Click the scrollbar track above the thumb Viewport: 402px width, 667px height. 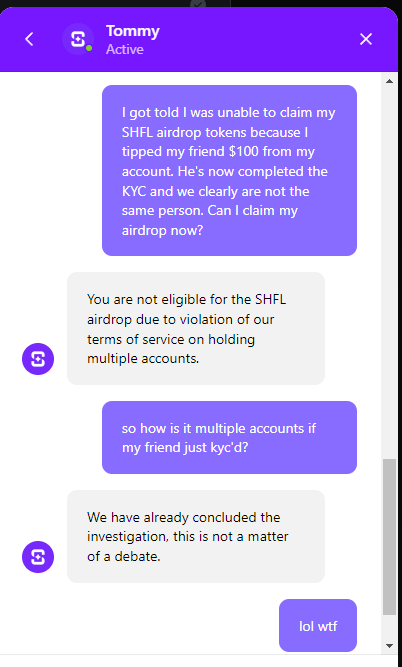pos(389,272)
